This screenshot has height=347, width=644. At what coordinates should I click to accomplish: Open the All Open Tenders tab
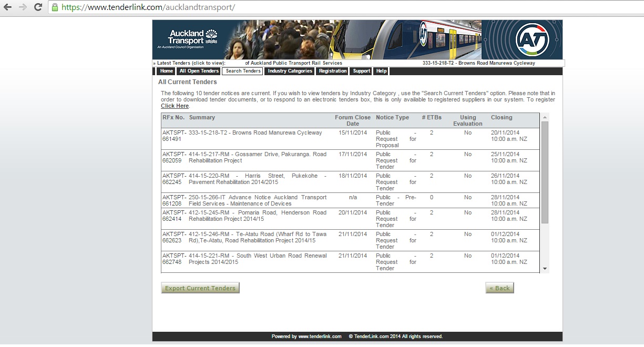coord(199,71)
